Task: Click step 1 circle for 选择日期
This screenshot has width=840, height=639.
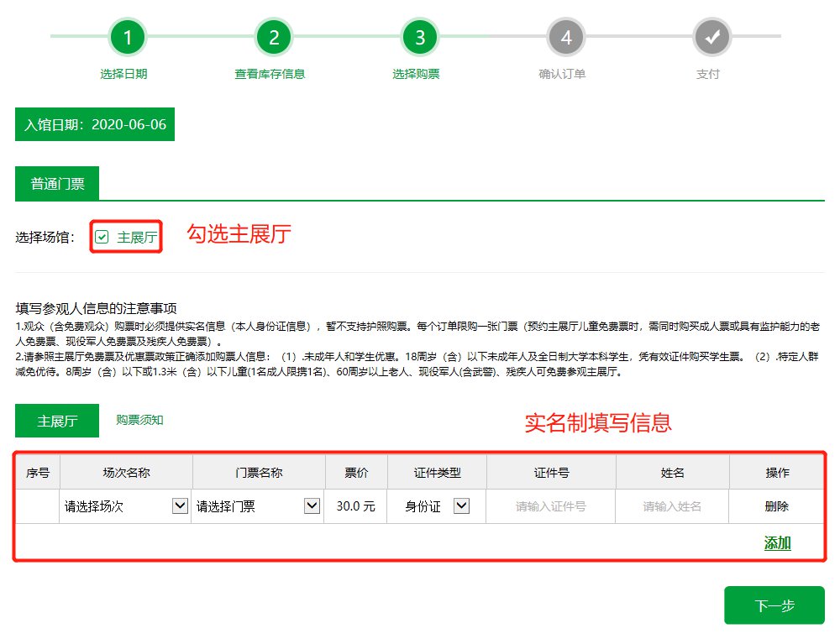Action: click(x=128, y=37)
